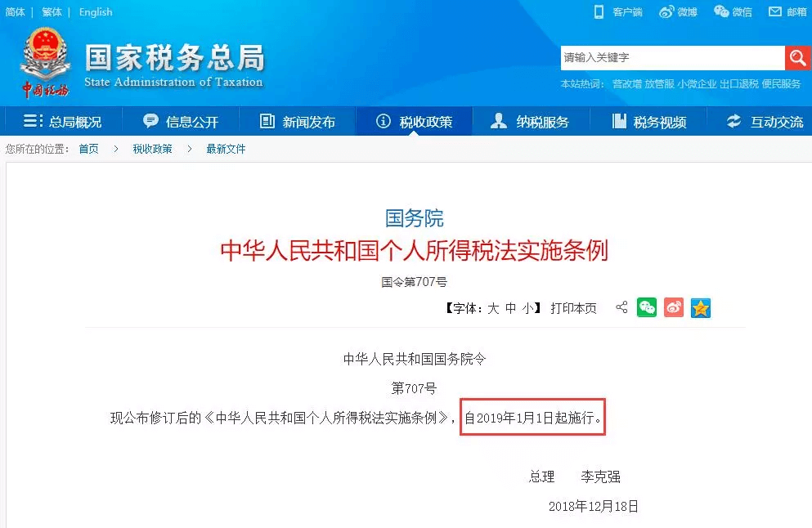Viewport: 812px width, 528px height.
Task: Open the 总局概况 navigation menu
Action: point(63,122)
